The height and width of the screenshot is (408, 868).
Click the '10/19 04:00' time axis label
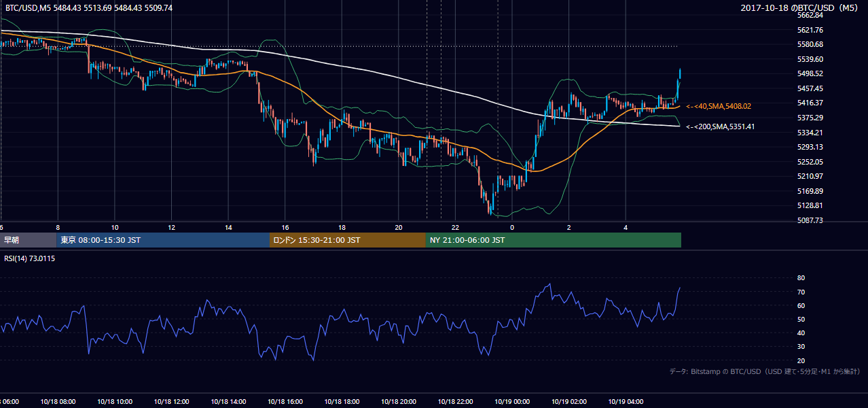tap(626, 402)
